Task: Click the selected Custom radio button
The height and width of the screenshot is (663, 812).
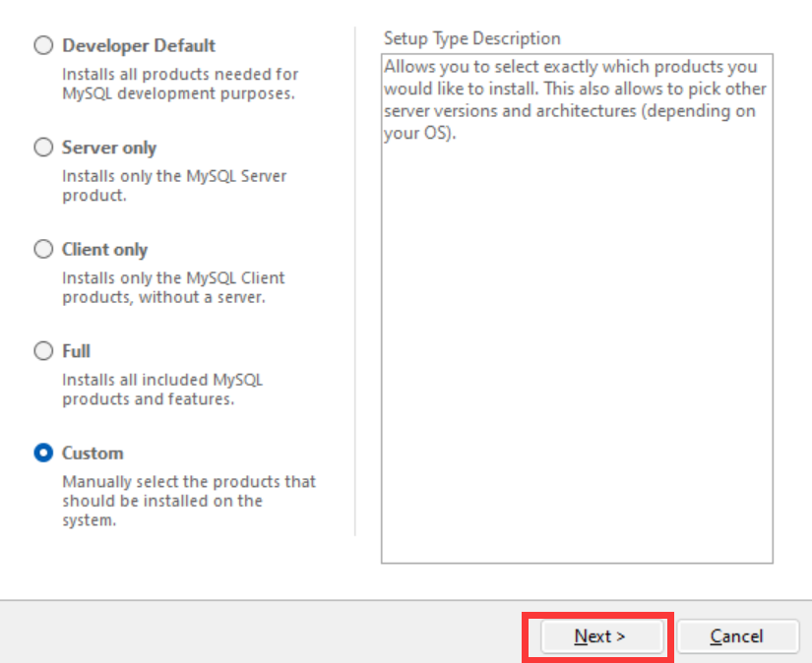Action: click(43, 452)
